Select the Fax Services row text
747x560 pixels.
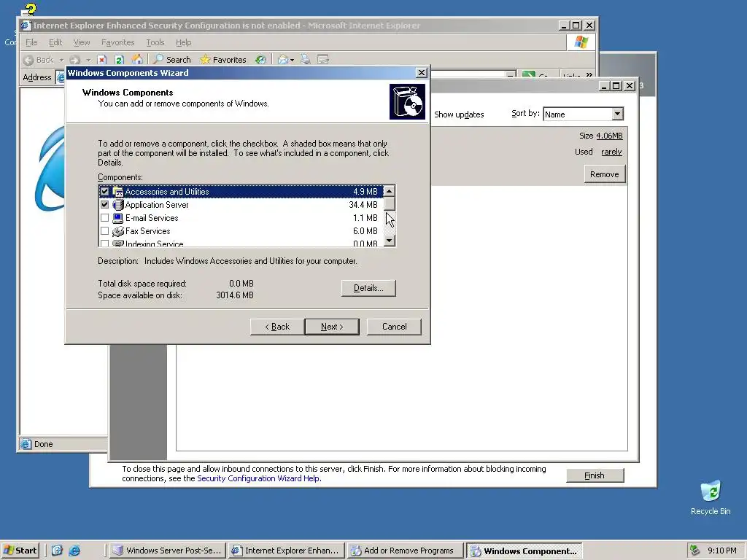(147, 231)
